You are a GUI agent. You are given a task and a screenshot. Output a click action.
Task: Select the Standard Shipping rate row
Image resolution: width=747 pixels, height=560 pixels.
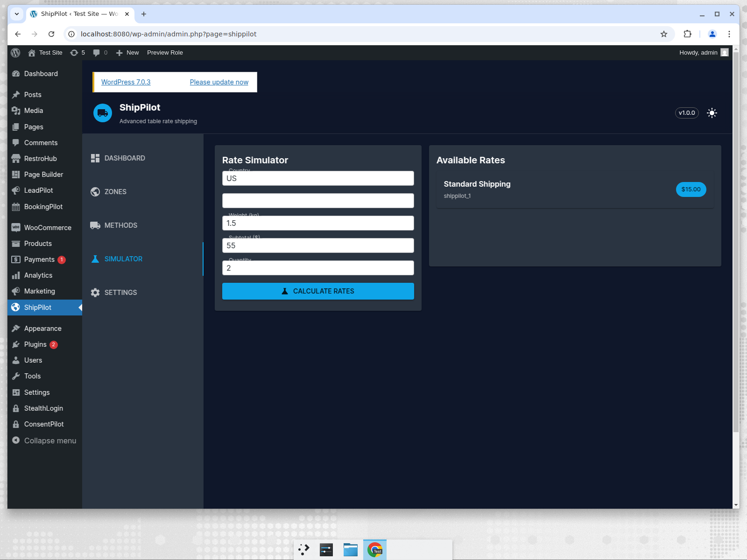(575, 189)
